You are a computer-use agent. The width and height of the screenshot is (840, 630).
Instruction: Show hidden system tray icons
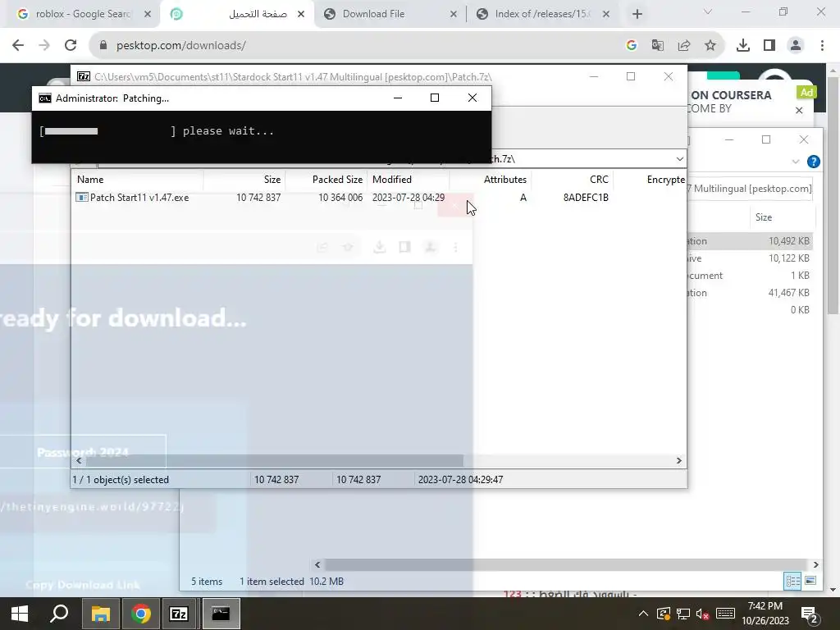pos(643,614)
